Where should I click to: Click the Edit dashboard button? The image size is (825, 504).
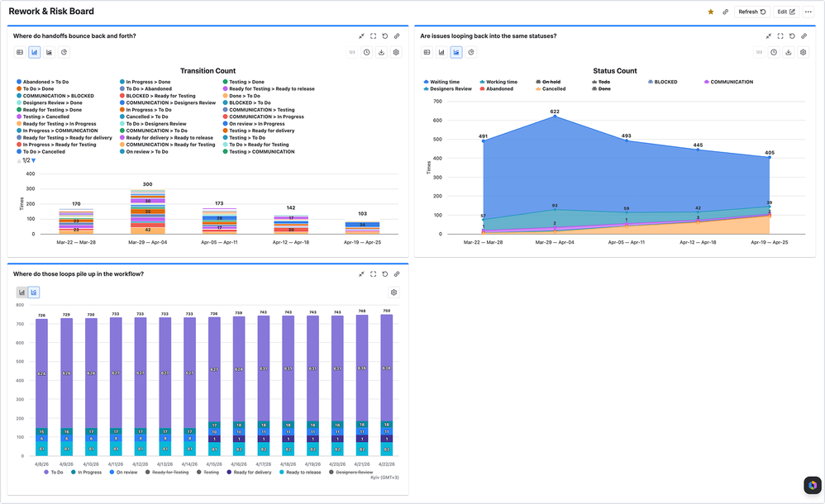pyautogui.click(x=786, y=12)
